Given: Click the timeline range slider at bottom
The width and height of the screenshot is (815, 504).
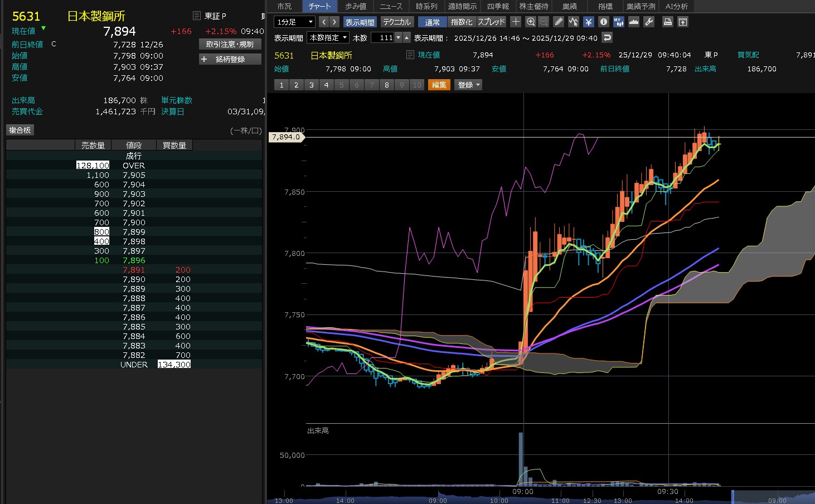Looking at the screenshot, I should click(x=732, y=497).
